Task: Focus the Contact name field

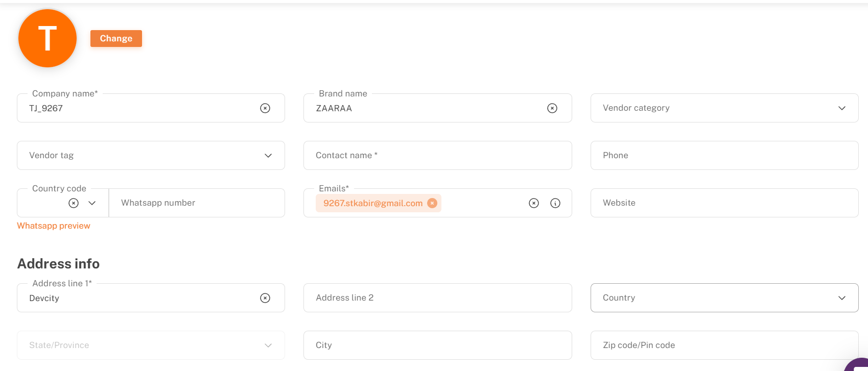Action: coord(438,155)
